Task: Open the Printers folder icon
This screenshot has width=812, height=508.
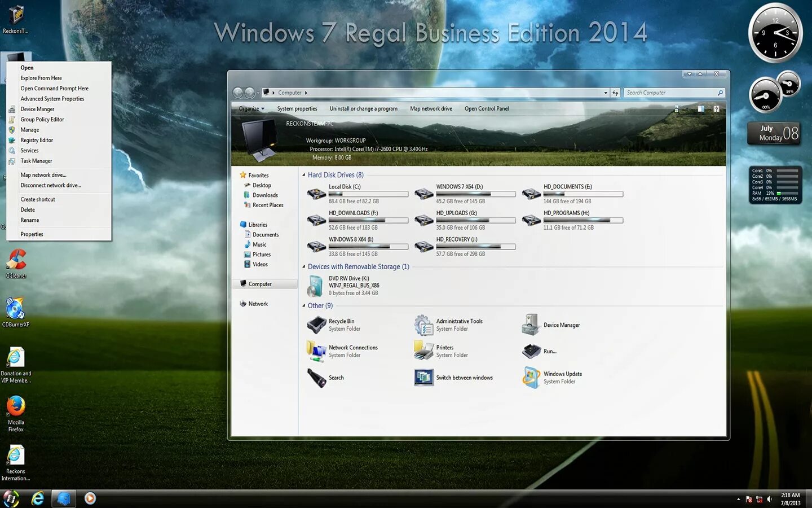Action: pyautogui.click(x=423, y=351)
